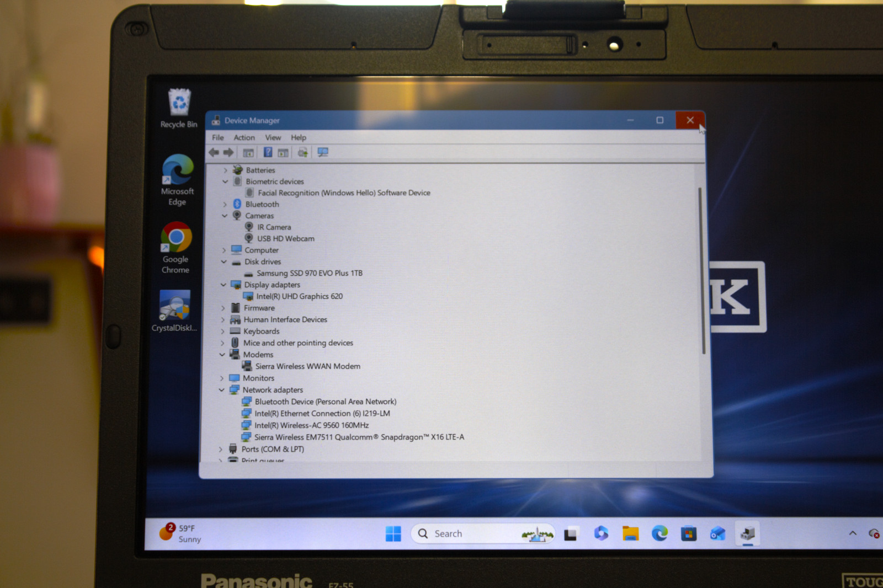
Task: Collapse the Display adapters category
Action: 224,285
